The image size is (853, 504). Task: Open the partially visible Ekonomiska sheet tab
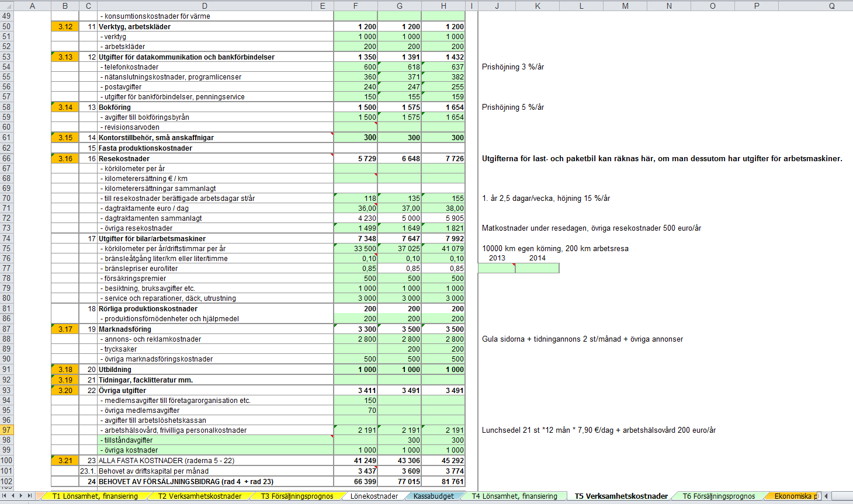[x=793, y=496]
